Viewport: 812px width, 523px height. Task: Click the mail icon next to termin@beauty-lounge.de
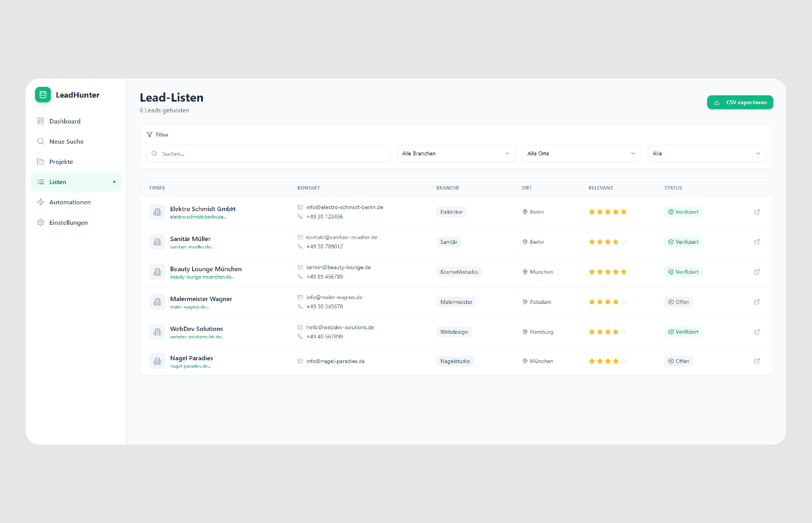pyautogui.click(x=300, y=267)
